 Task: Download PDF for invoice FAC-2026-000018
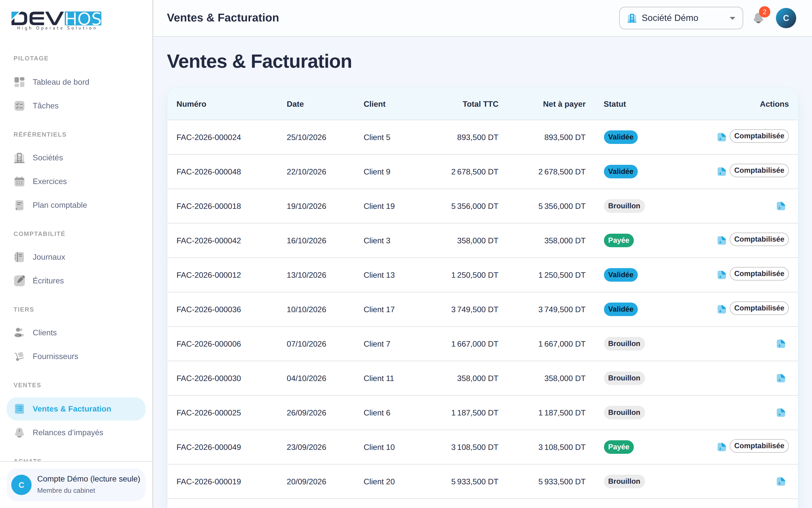pyautogui.click(x=781, y=206)
